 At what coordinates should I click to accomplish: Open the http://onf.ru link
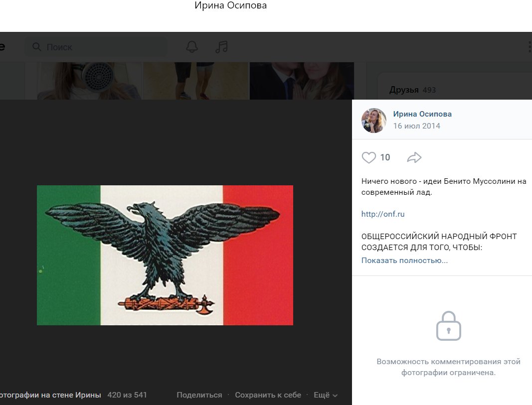pyautogui.click(x=383, y=214)
